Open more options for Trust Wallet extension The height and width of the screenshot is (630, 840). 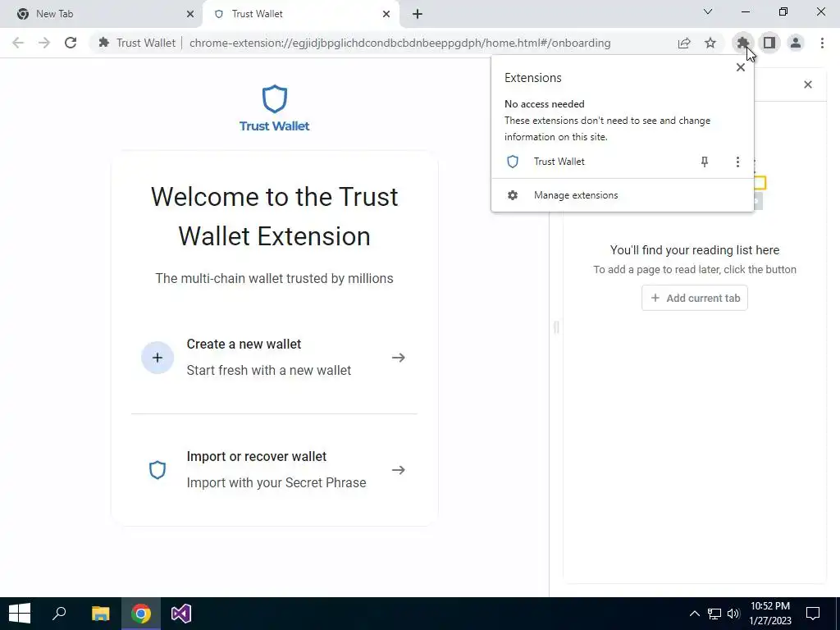[737, 162]
